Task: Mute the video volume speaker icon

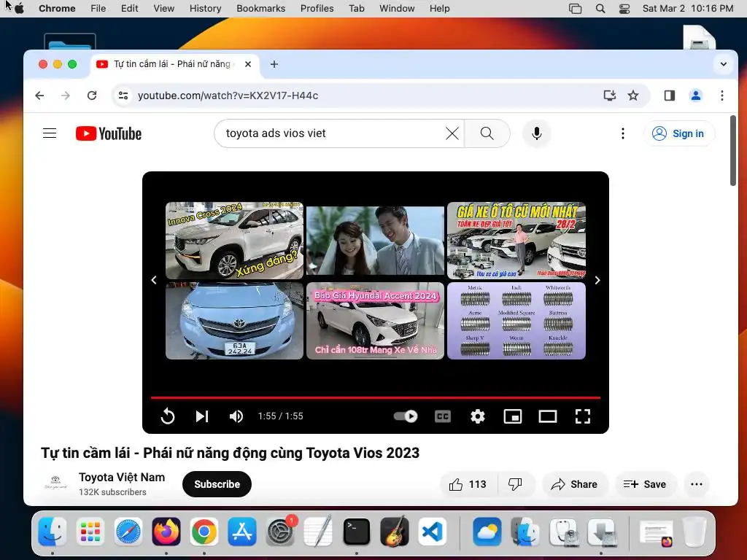Action: [x=236, y=416]
